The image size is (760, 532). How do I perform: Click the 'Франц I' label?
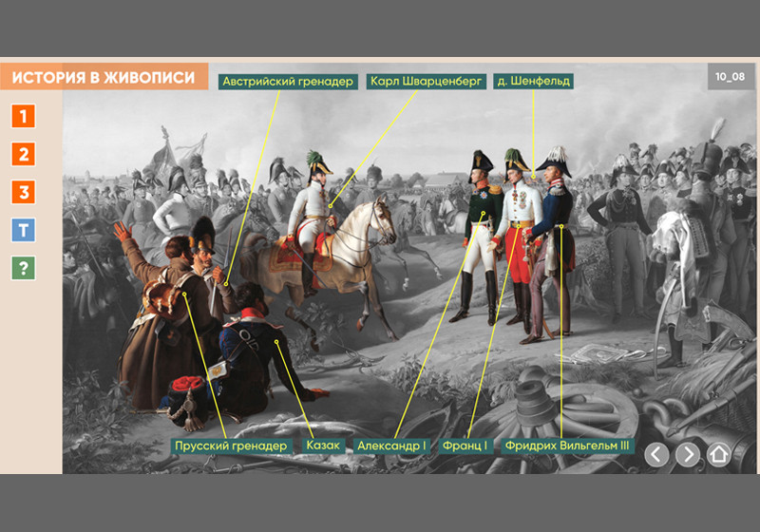click(465, 446)
